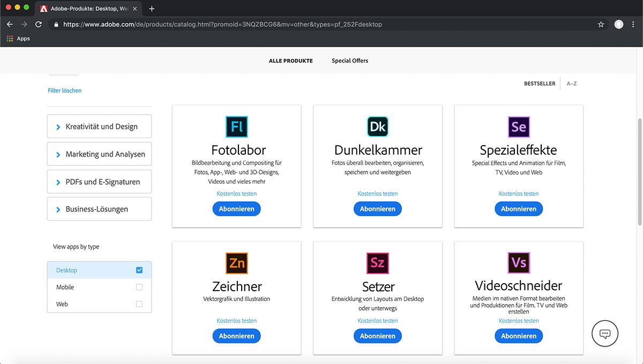Screen dimensions: 643x364
Task: Go back with the browser back arrow
Action: [10, 24]
